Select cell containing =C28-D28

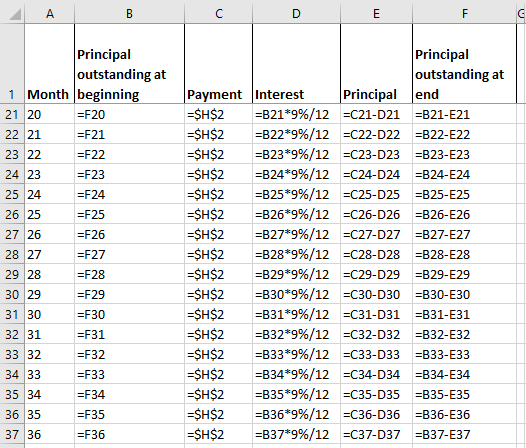tap(376, 254)
